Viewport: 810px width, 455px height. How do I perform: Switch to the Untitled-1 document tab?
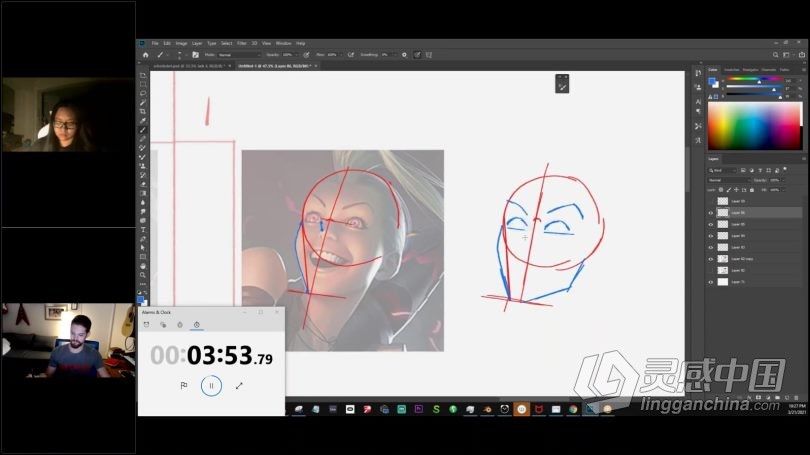pos(275,66)
